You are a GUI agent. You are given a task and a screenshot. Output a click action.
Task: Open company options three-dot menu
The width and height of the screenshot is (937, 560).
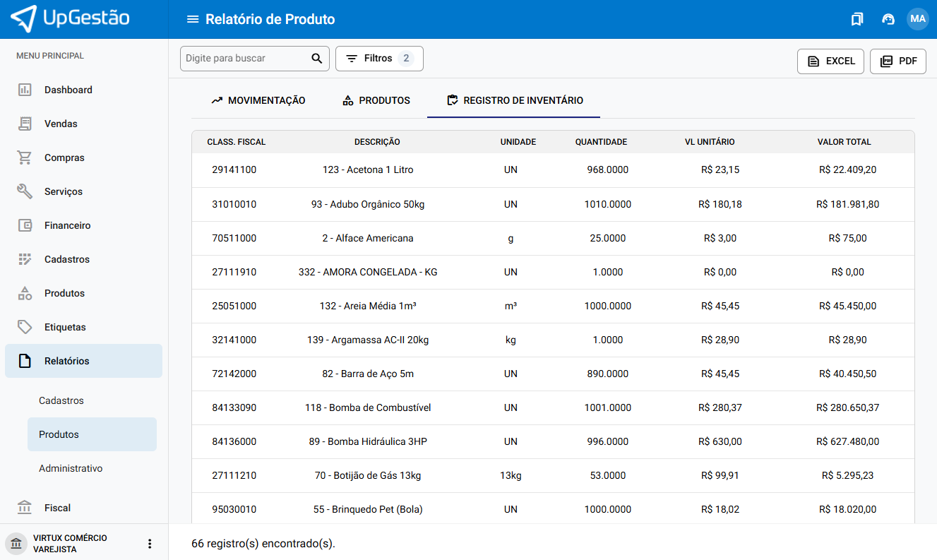click(149, 544)
